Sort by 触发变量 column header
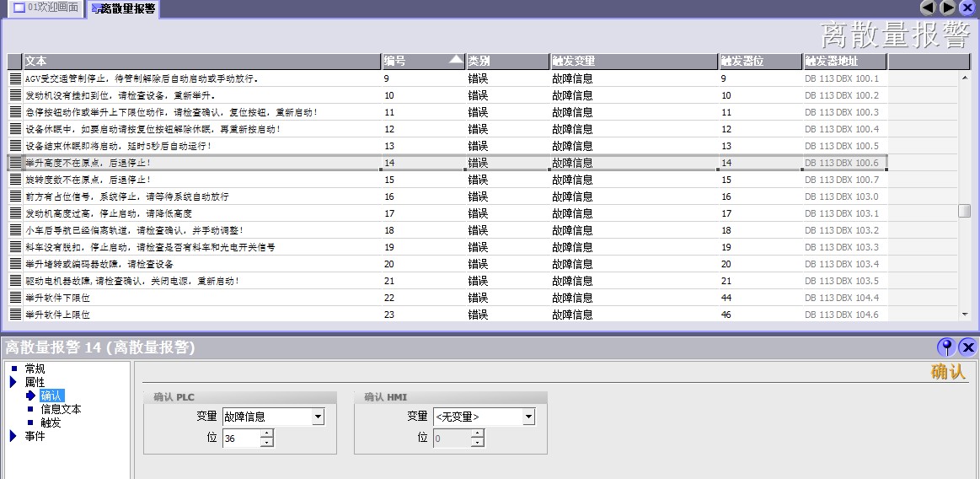Viewport: 980px width, 479px height. click(x=634, y=62)
